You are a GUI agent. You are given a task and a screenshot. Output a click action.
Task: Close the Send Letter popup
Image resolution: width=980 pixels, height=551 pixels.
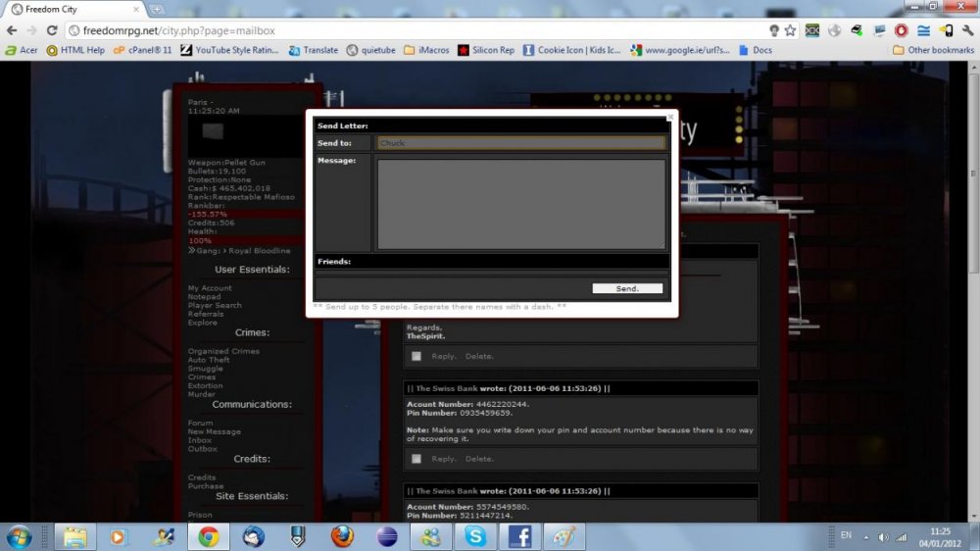[x=670, y=117]
